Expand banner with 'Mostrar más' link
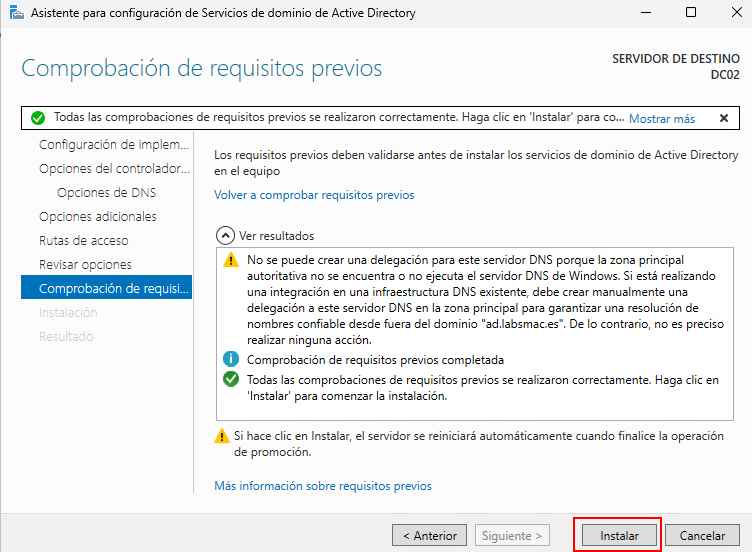752x552 pixels. point(661,118)
